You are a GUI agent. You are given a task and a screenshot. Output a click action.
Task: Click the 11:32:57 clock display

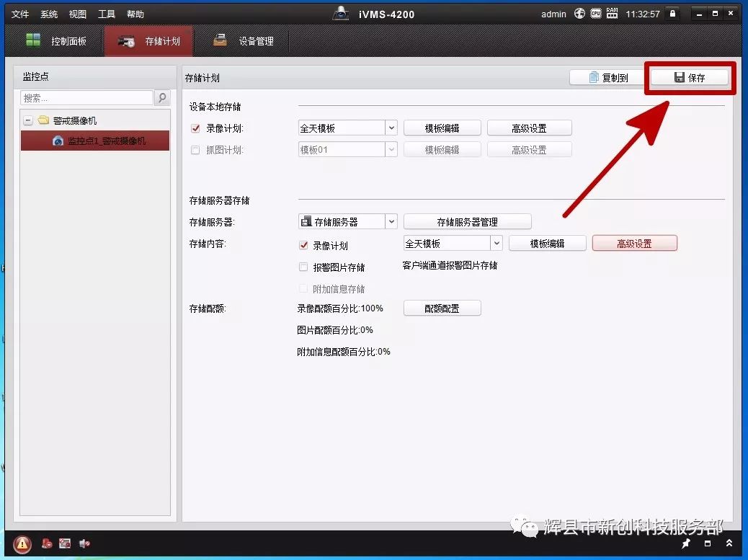click(x=643, y=14)
